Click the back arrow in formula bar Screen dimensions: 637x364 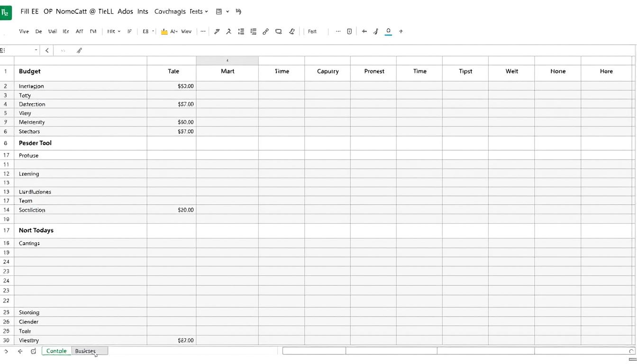pyautogui.click(x=47, y=50)
